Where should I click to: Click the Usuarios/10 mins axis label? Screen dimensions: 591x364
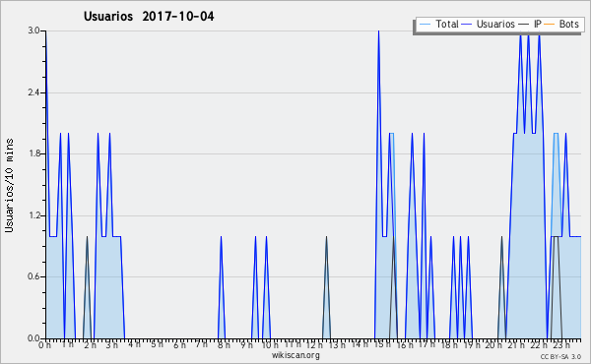9,186
